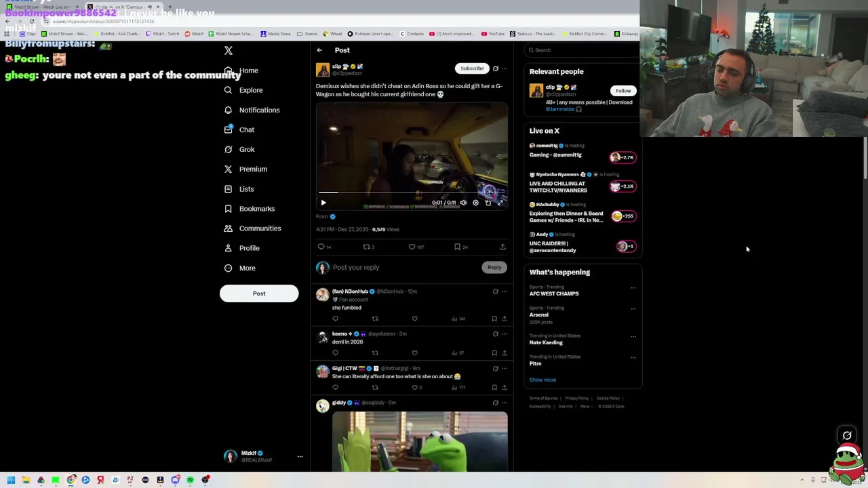Like the main post with 107 likes
The image size is (868, 488).
(x=412, y=247)
